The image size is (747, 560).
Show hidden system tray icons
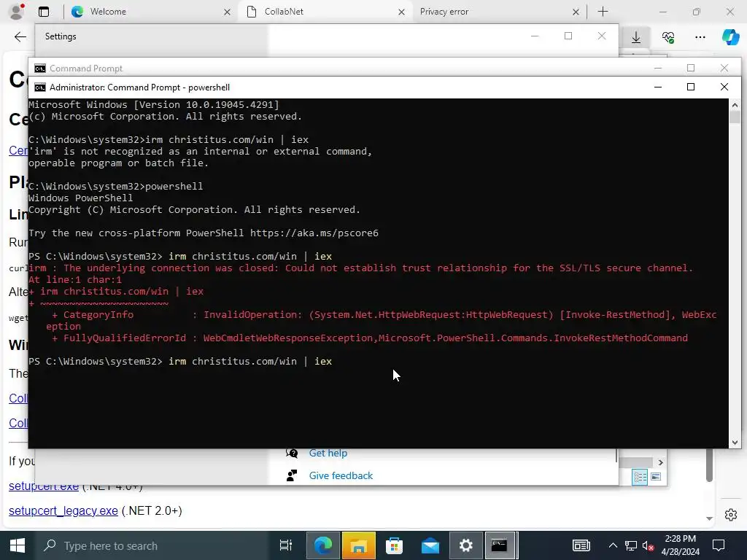point(613,545)
